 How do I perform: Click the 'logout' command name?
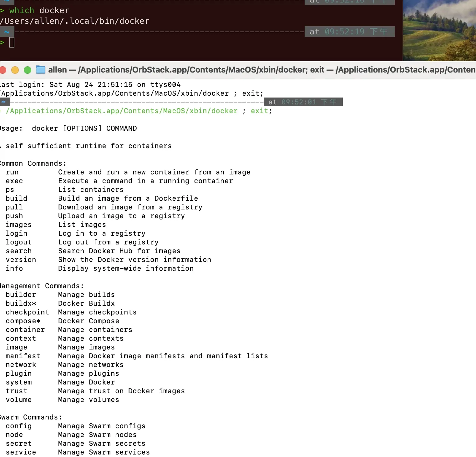tap(19, 242)
